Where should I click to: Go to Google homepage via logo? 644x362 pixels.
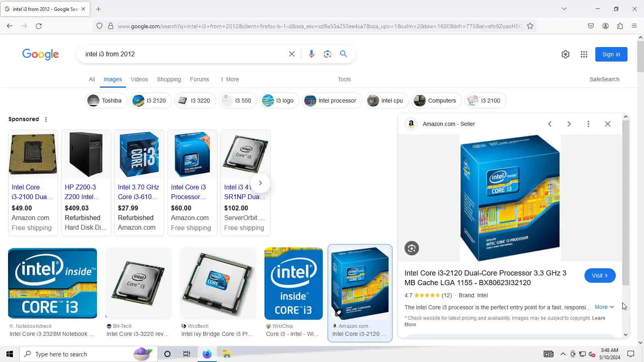tap(40, 54)
